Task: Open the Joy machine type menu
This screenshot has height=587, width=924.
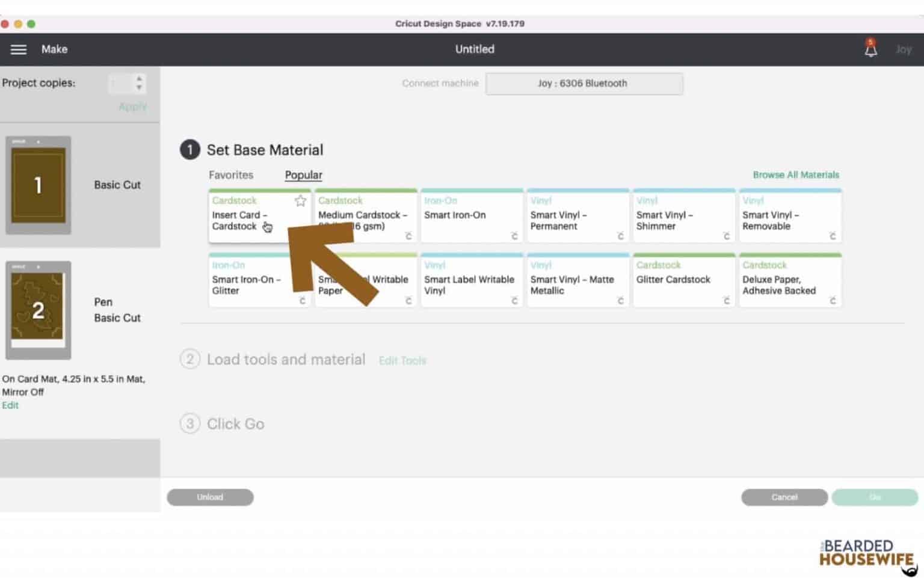Action: [903, 49]
